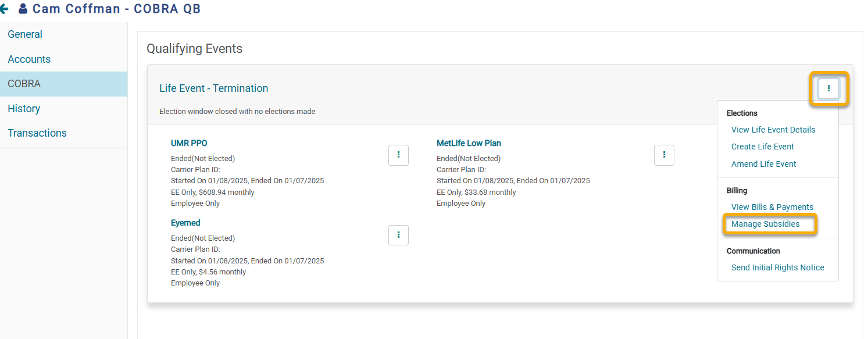The height and width of the screenshot is (339, 868).
Task: Open the MetLife Low Plan options menu
Action: point(664,155)
